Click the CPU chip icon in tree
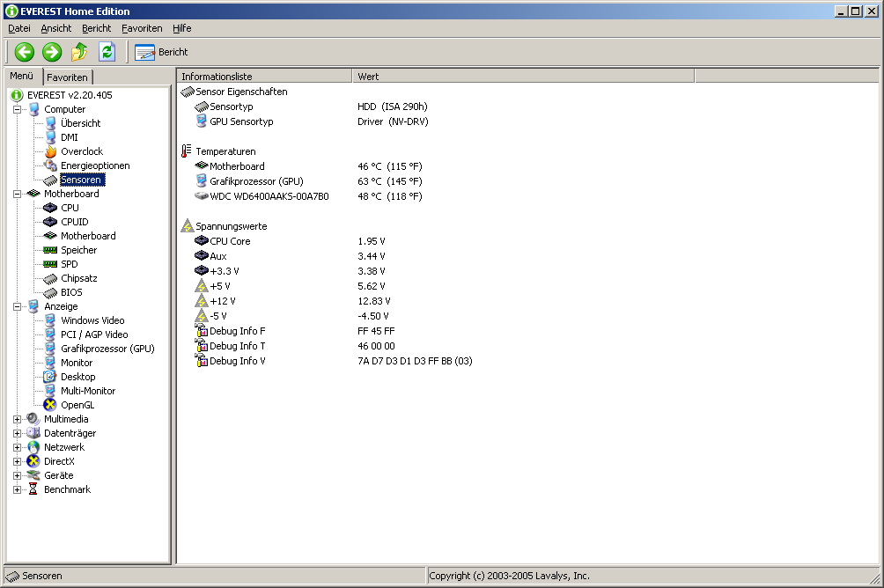The image size is (884, 588). click(x=50, y=208)
